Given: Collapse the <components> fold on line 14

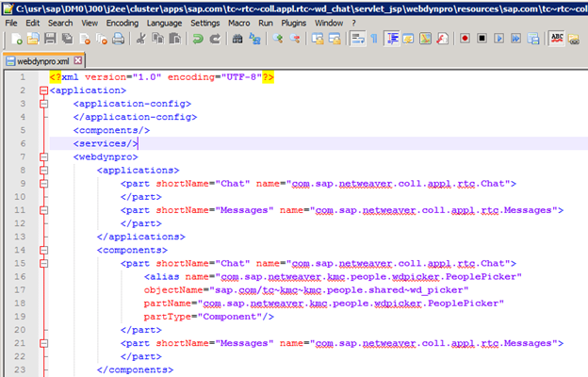Looking at the screenshot, I should tap(44, 250).
